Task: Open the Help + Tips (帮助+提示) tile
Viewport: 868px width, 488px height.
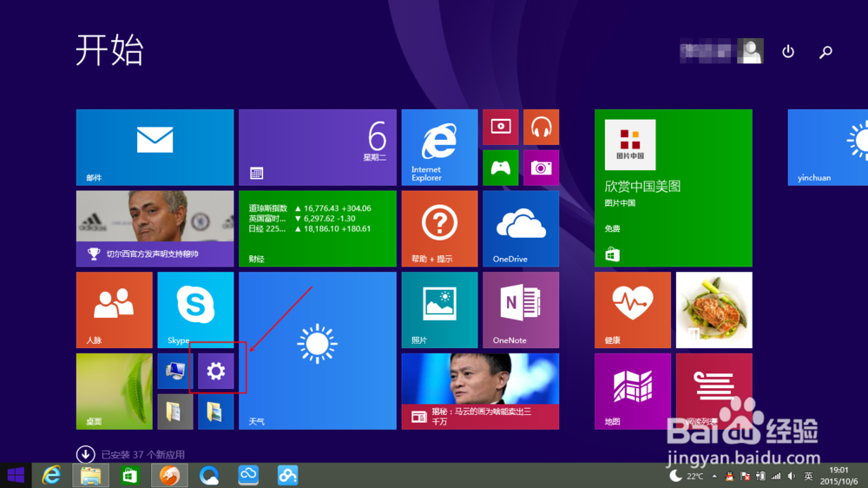Action: [x=439, y=228]
